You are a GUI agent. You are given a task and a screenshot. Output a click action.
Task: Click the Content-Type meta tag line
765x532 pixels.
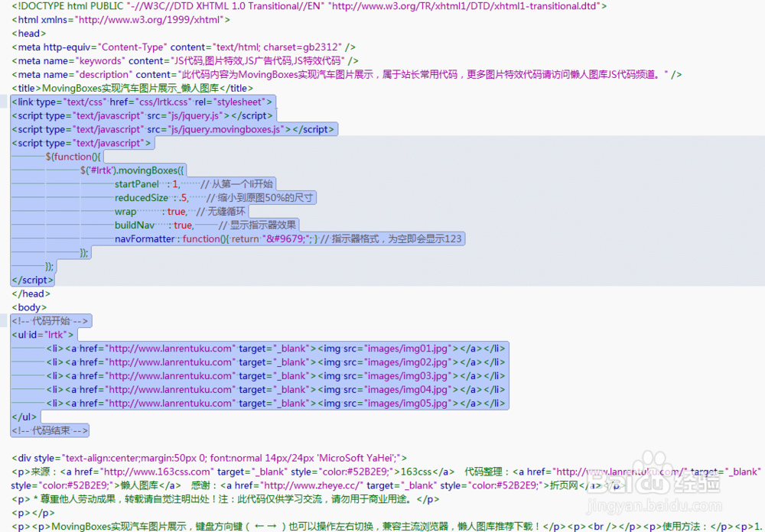coord(184,47)
